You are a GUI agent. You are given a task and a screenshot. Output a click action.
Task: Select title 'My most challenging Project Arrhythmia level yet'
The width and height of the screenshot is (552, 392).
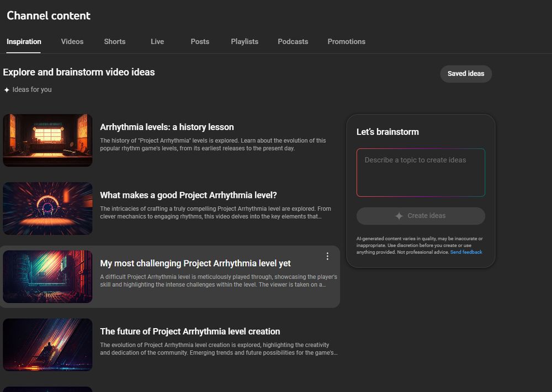tap(195, 264)
